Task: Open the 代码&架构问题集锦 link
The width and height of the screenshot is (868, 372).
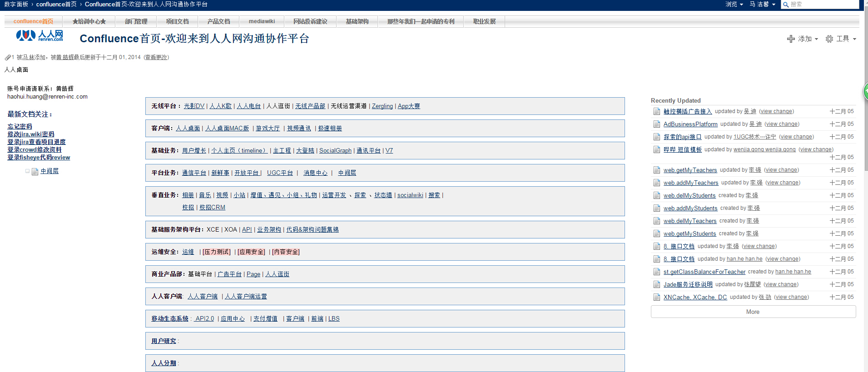Action: click(x=312, y=230)
